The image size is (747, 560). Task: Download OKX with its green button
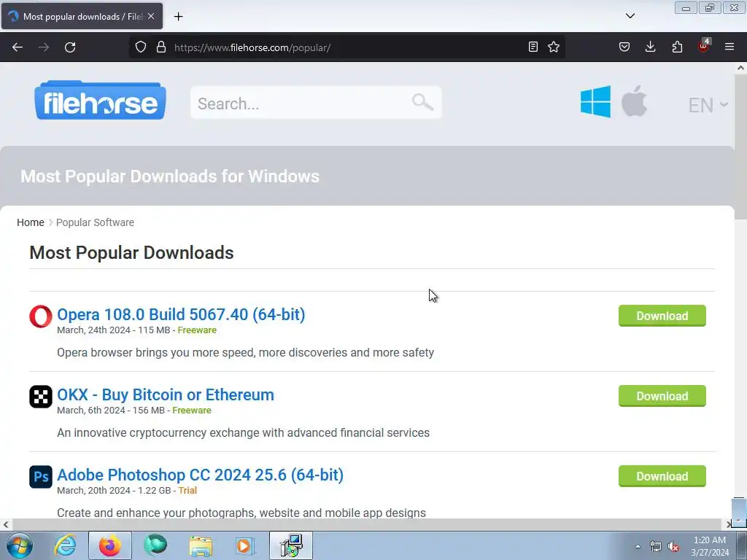(662, 396)
